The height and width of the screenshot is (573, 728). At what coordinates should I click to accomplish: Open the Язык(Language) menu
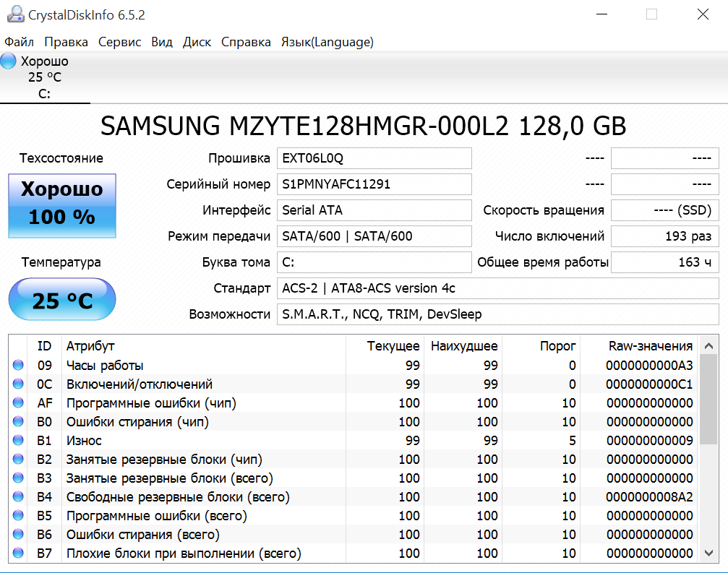point(327,42)
